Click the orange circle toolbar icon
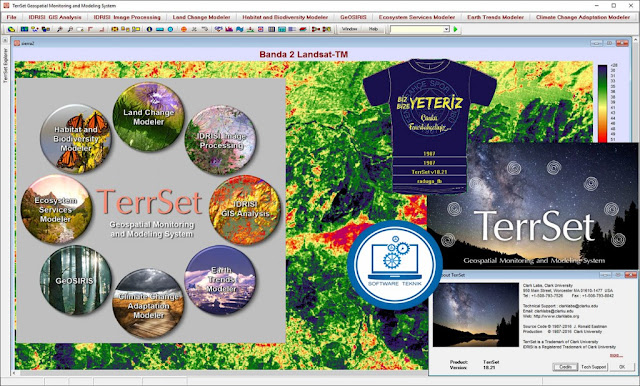This screenshot has width=640, height=386. (x=184, y=29)
